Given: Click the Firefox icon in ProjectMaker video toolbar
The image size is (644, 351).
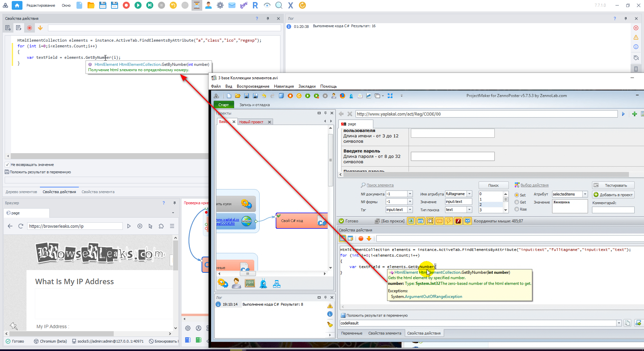Looking at the screenshot, I should pos(342,96).
